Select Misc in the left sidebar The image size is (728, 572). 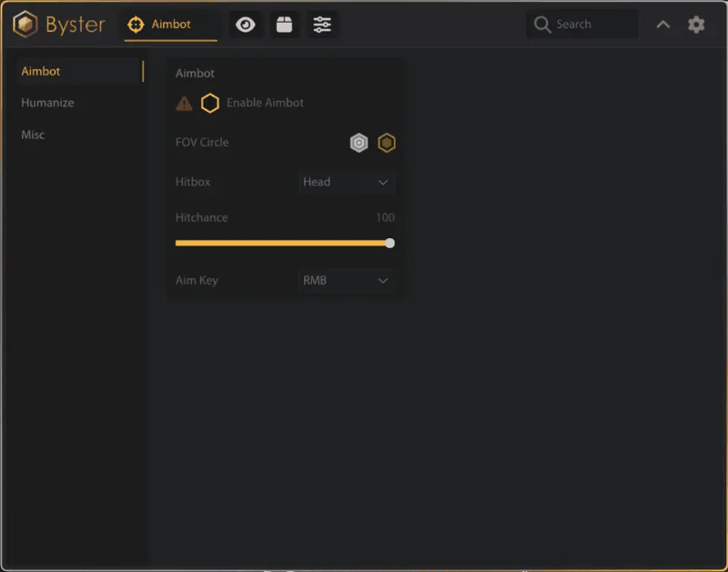tap(33, 135)
